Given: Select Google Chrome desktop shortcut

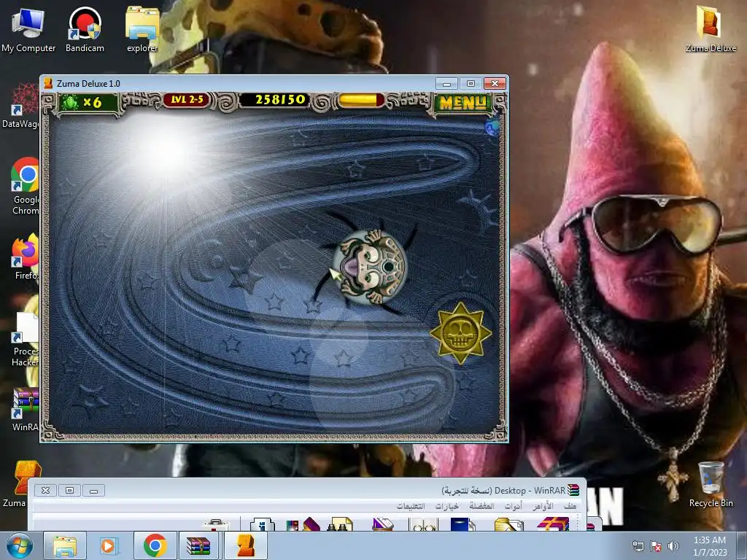Looking at the screenshot, I should coord(26,187).
